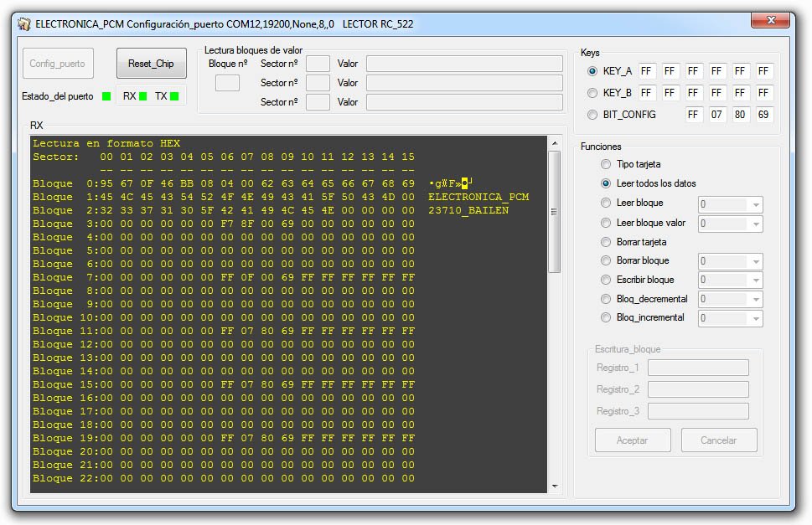Screen dimensions: 812x525
Task: Open the Leer bloque number dropdown
Action: (x=756, y=205)
